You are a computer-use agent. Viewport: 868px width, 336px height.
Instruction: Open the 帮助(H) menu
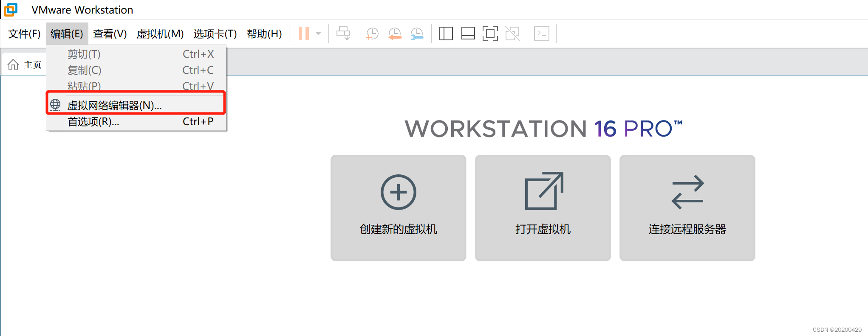(x=264, y=34)
